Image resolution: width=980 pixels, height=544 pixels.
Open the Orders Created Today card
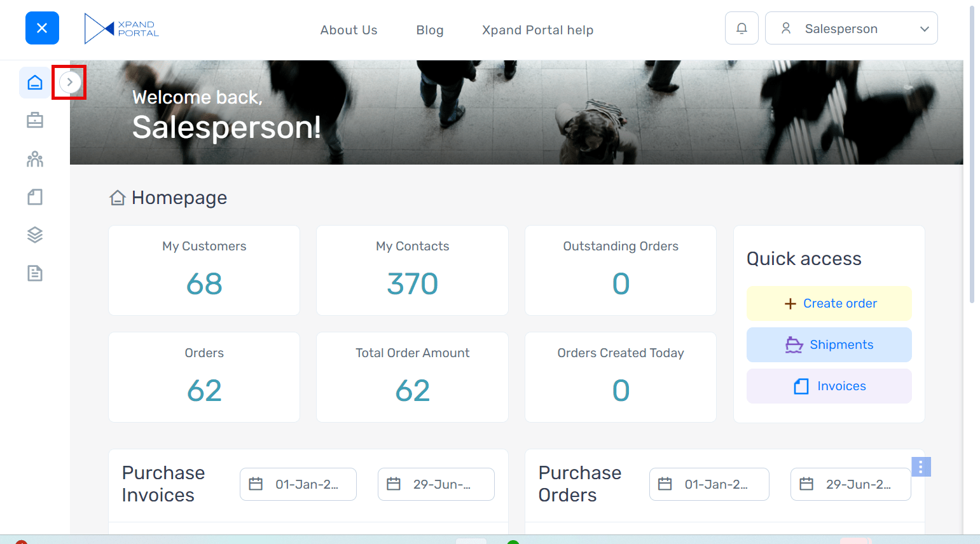pyautogui.click(x=621, y=377)
